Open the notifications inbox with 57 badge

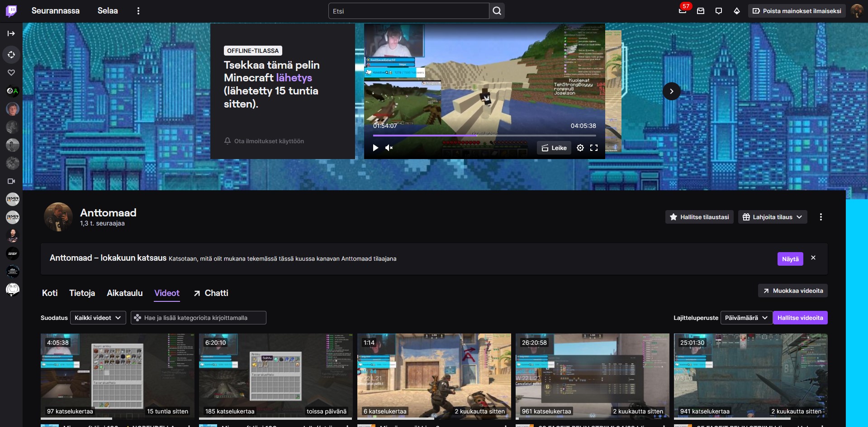point(683,11)
